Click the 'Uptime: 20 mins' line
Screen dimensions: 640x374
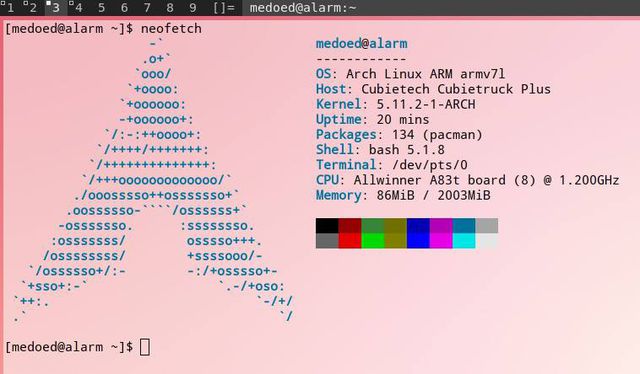[x=373, y=119]
